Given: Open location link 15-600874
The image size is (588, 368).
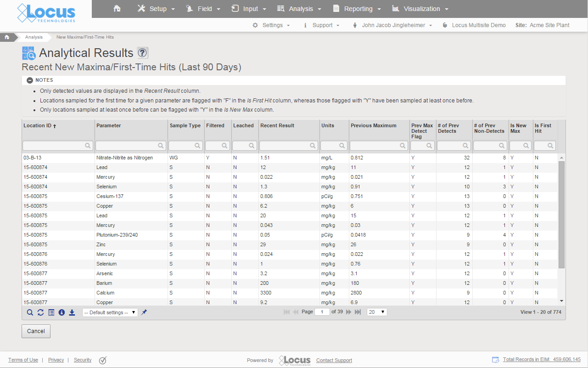Looking at the screenshot, I should pos(35,167).
